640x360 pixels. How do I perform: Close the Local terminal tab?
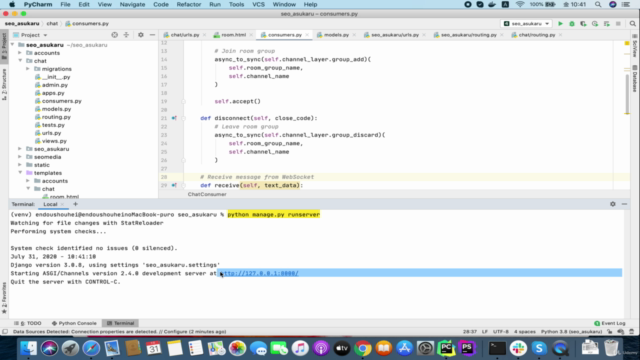(x=62, y=204)
